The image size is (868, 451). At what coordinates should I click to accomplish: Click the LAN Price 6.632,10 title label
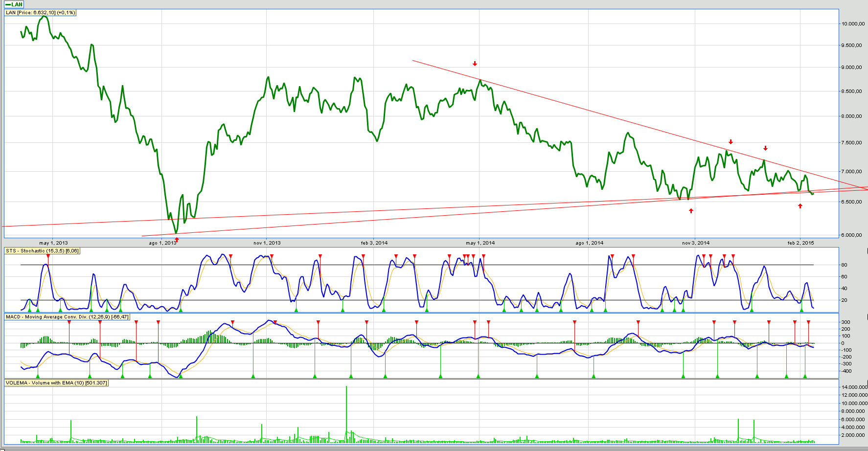click(x=40, y=13)
